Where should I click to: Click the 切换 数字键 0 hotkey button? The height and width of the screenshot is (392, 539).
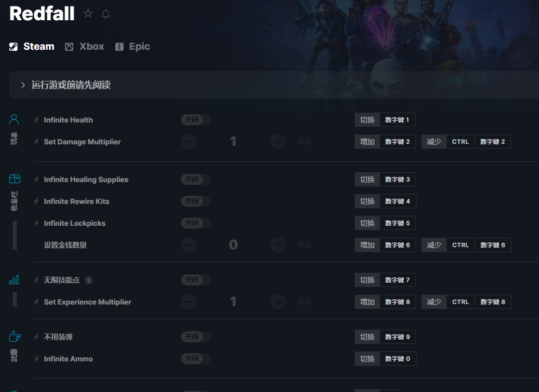(385, 359)
